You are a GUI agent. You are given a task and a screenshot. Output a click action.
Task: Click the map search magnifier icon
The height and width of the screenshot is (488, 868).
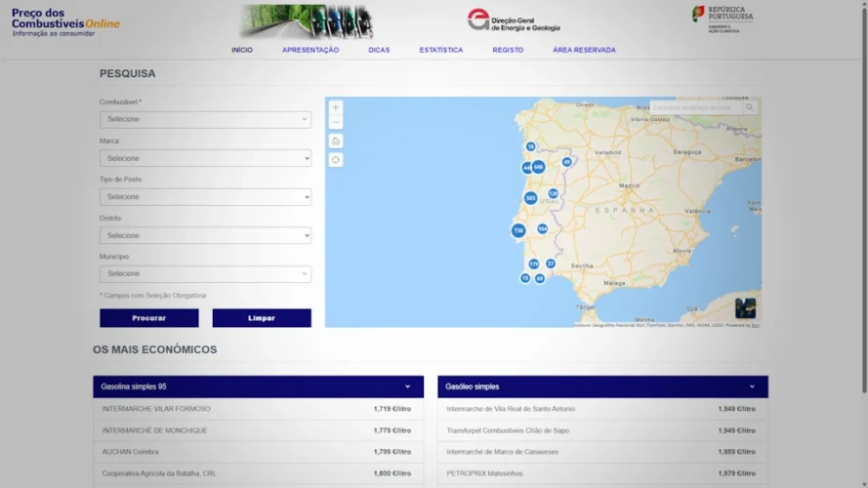pyautogui.click(x=750, y=107)
